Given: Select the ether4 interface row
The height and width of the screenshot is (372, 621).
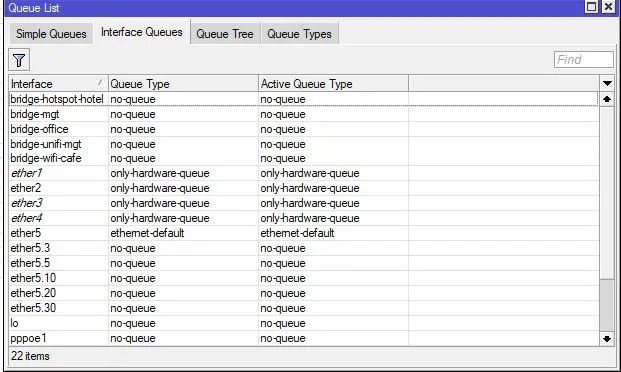Looking at the screenshot, I should point(304,218).
